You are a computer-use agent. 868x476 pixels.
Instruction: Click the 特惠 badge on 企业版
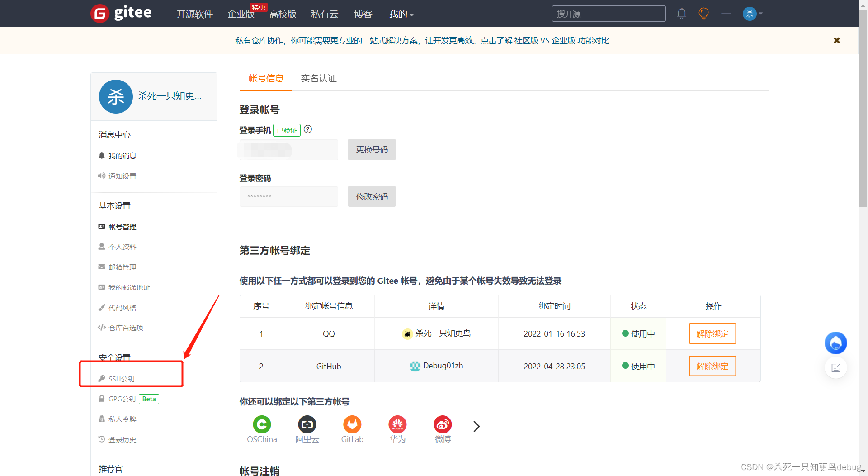(259, 7)
